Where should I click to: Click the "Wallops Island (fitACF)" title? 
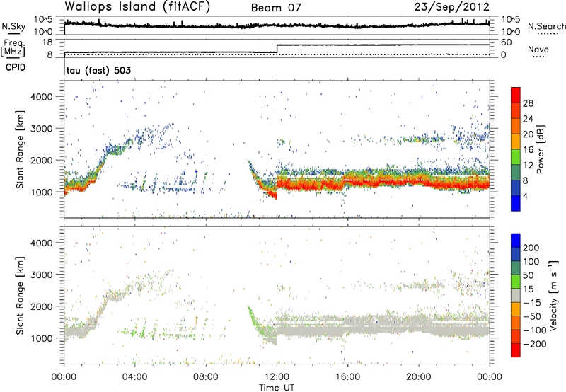(x=137, y=7)
